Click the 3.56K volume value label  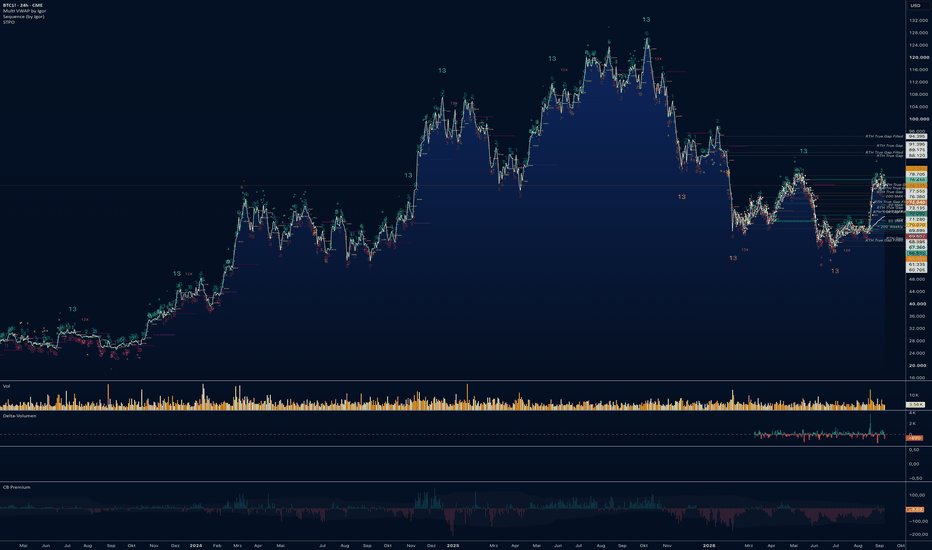coord(915,404)
